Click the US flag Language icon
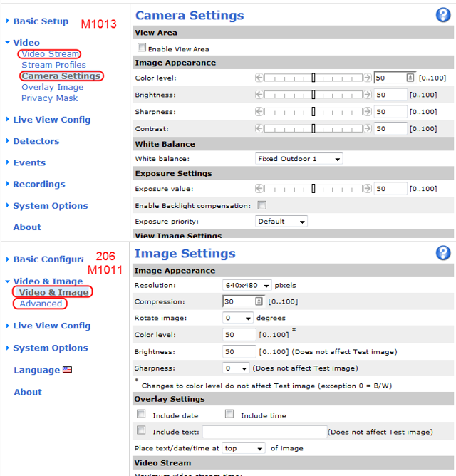456x476 pixels. tap(68, 370)
